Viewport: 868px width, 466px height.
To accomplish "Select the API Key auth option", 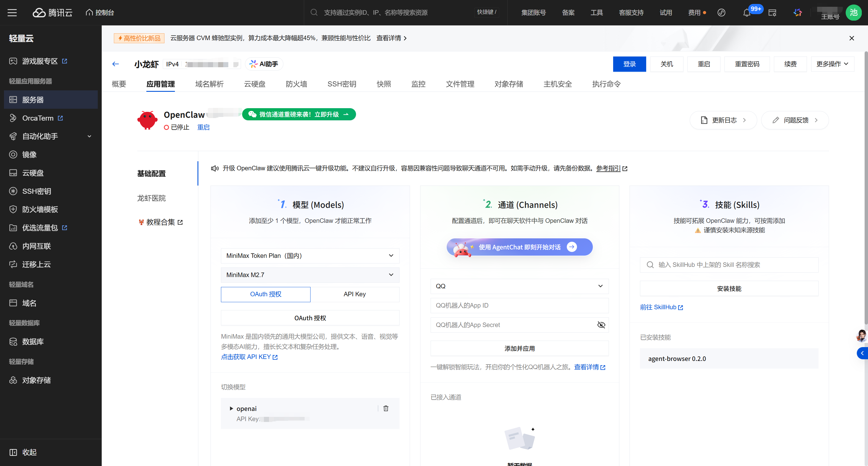I will [355, 294].
